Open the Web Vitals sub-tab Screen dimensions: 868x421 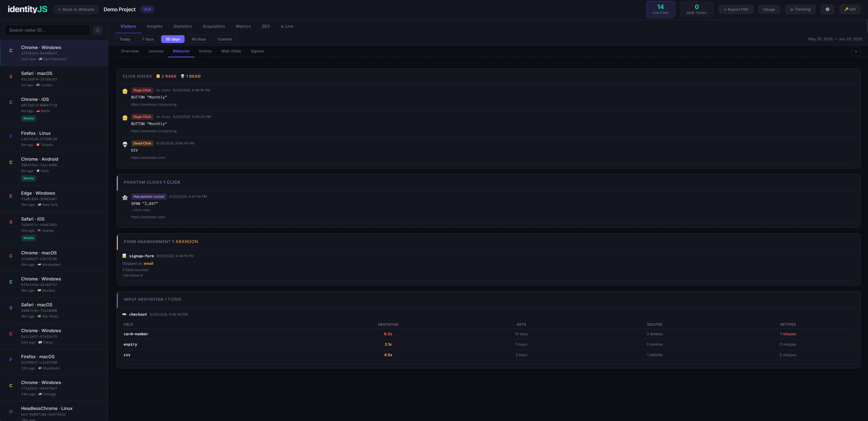(x=231, y=51)
